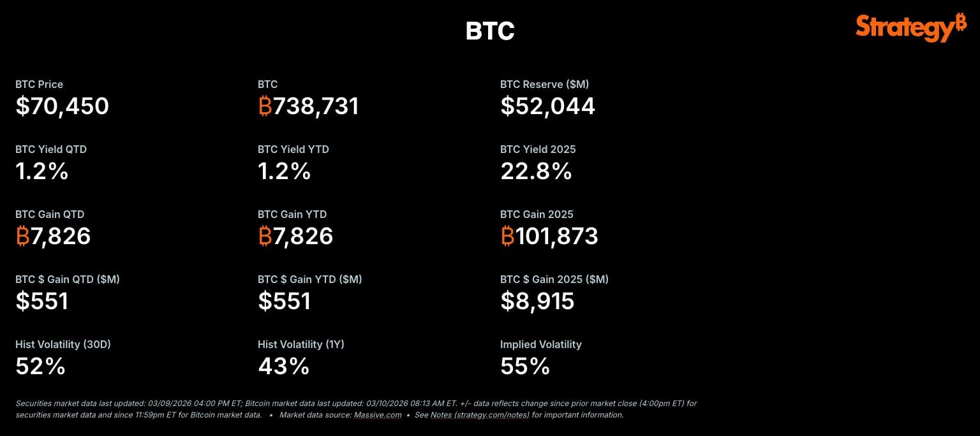Click the BTC Gain 2025 label
This screenshot has width=980, height=436.
tap(537, 214)
